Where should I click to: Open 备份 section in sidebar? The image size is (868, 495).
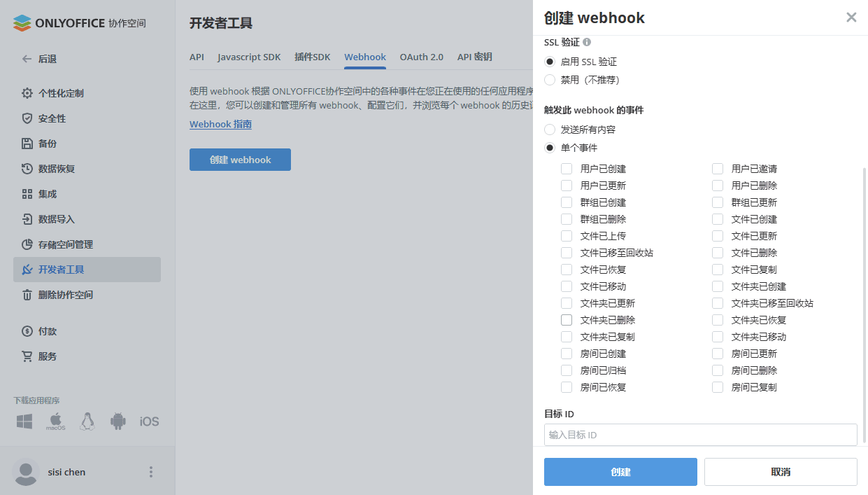click(x=87, y=144)
